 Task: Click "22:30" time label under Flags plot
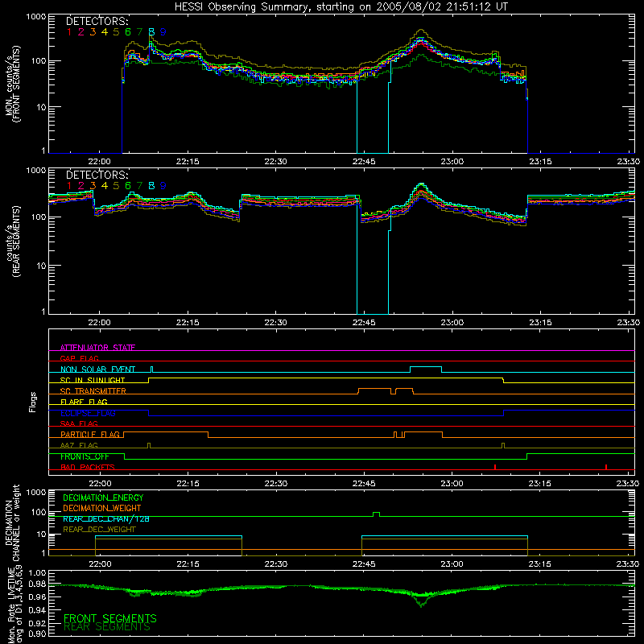[275, 484]
